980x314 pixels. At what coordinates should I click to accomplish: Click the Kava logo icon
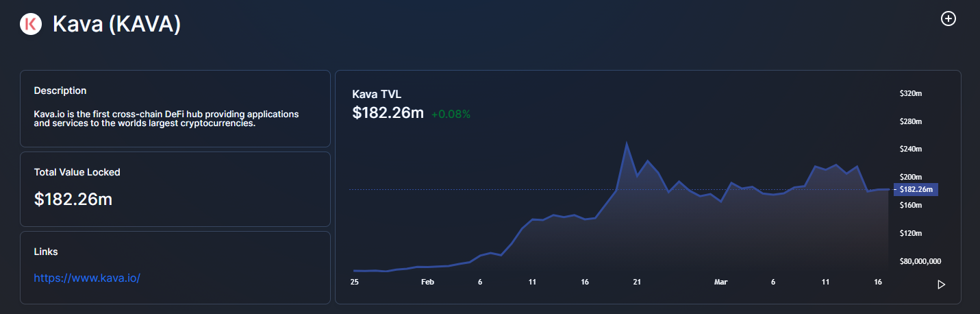pyautogui.click(x=31, y=24)
